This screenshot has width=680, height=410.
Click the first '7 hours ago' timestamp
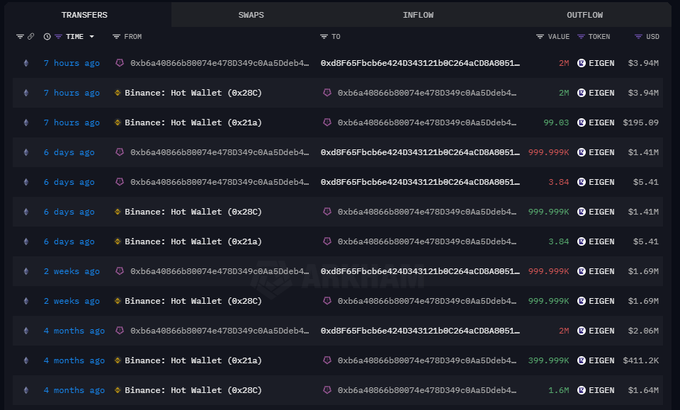coord(71,63)
